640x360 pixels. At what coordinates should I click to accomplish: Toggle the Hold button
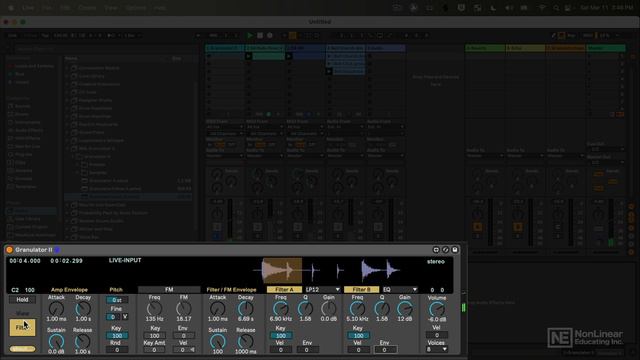coord(22,300)
